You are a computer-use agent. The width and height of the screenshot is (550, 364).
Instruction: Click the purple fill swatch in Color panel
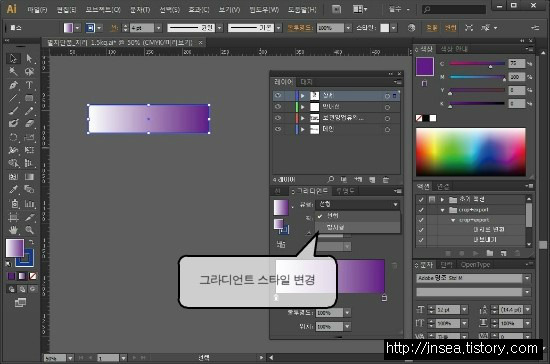(x=425, y=67)
